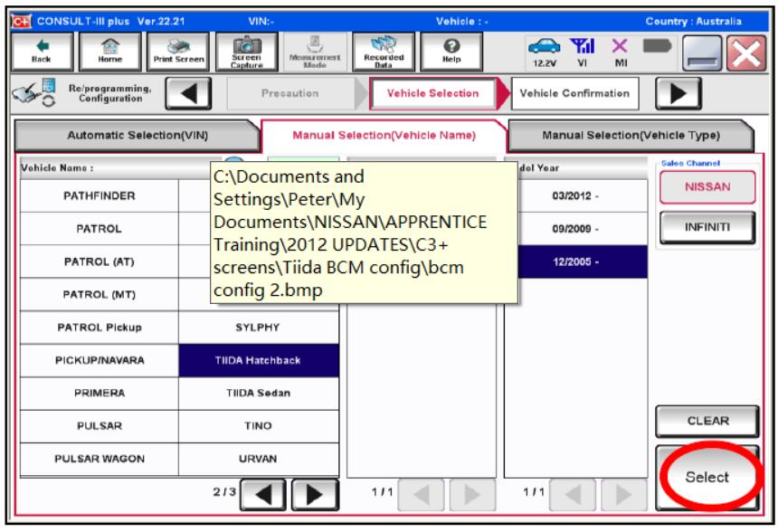Switch to Manual Selection(Vehicle Name) tab
The image size is (778, 532).
click(x=384, y=135)
